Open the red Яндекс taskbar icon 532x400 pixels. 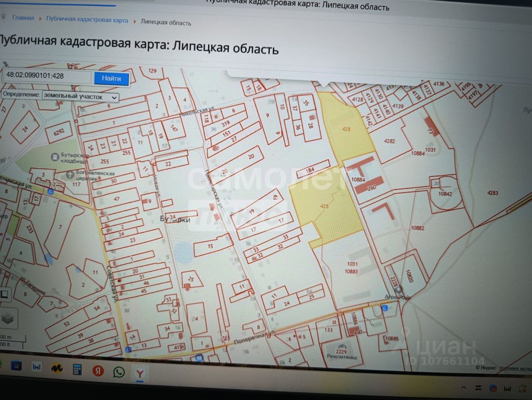[98, 371]
